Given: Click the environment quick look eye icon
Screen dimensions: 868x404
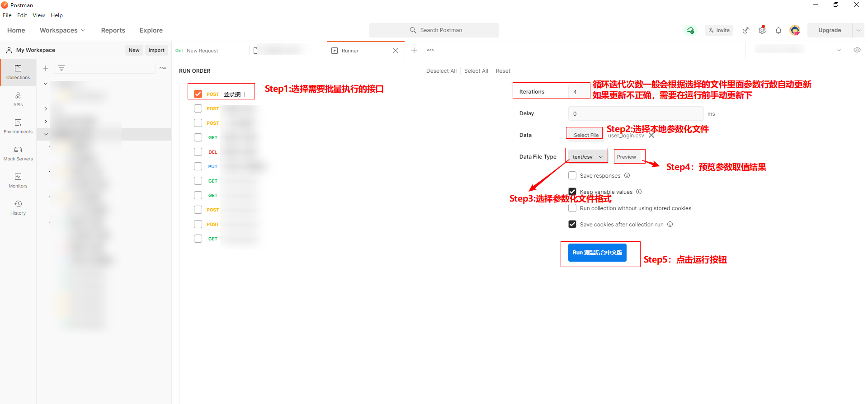Looking at the screenshot, I should tap(857, 50).
